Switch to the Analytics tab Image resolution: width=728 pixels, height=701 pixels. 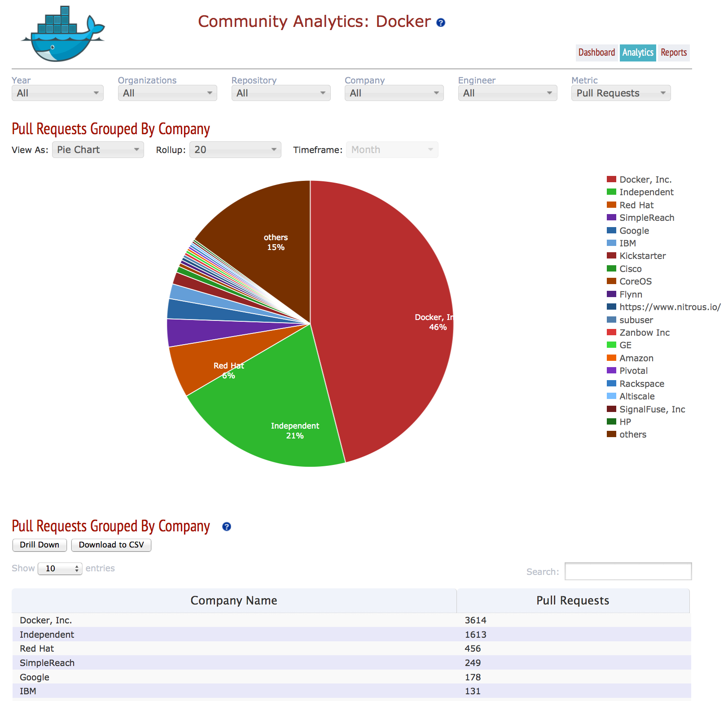point(638,53)
